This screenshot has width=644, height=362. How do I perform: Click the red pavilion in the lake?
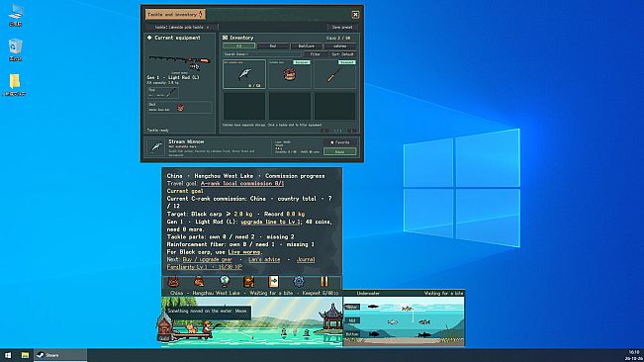(331, 317)
